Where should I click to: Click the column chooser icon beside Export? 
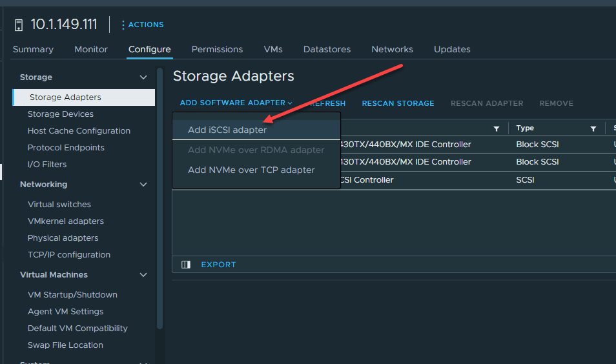tap(186, 265)
